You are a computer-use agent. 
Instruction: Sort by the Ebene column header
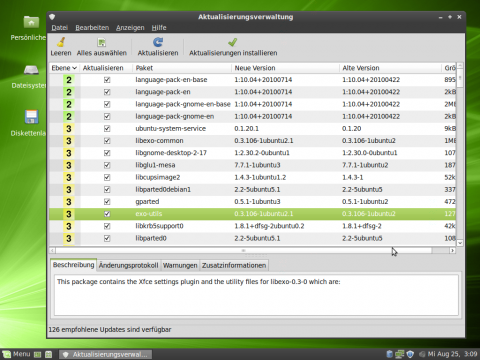point(64,68)
